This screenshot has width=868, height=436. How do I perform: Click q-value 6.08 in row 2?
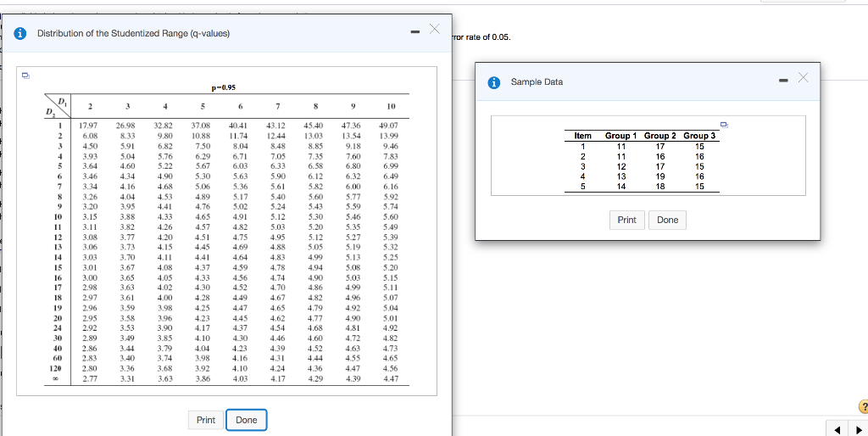click(90, 136)
